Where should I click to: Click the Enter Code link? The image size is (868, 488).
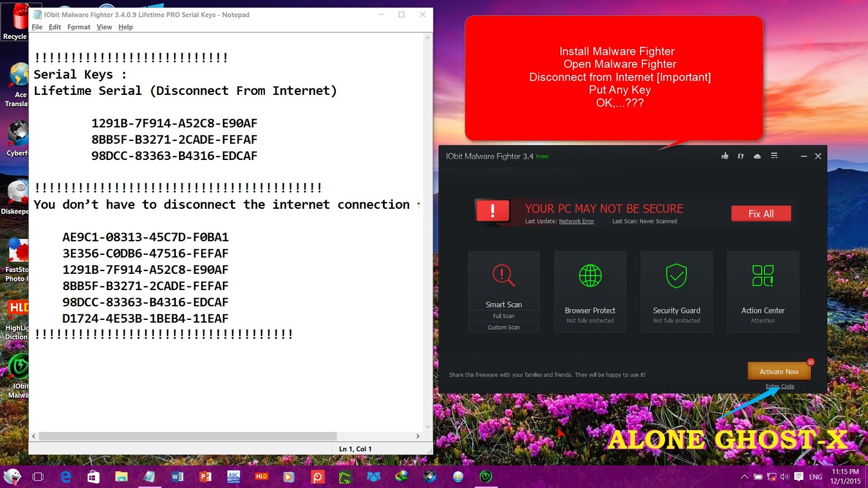(x=780, y=386)
